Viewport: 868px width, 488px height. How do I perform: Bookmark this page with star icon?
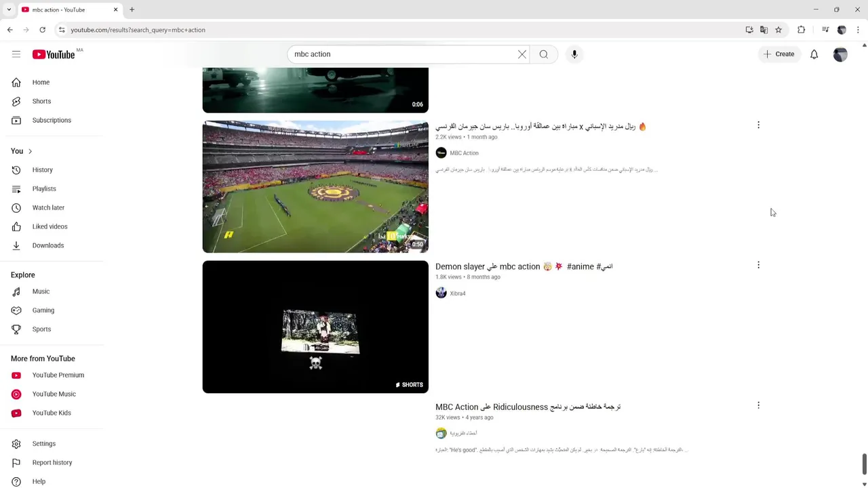778,30
